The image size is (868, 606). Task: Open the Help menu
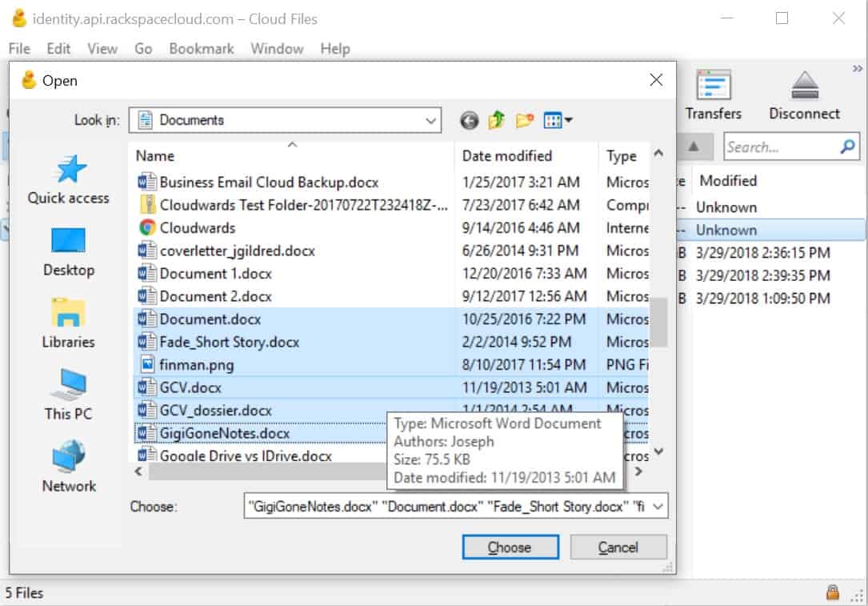pos(335,49)
